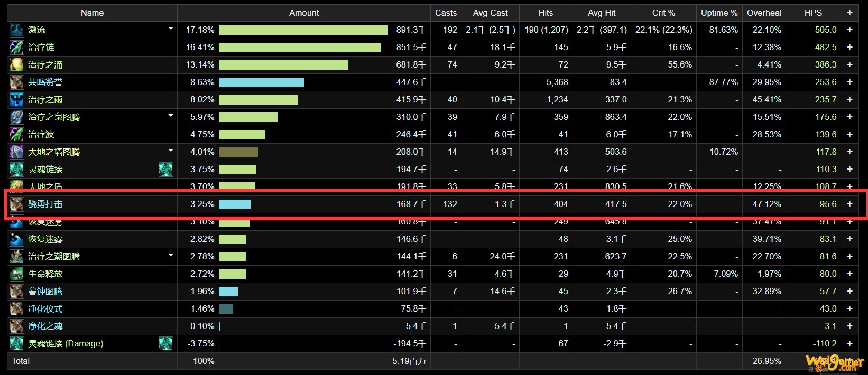The image size is (868, 375).
Task: Click the 5,368 hits value
Action: coord(557,82)
